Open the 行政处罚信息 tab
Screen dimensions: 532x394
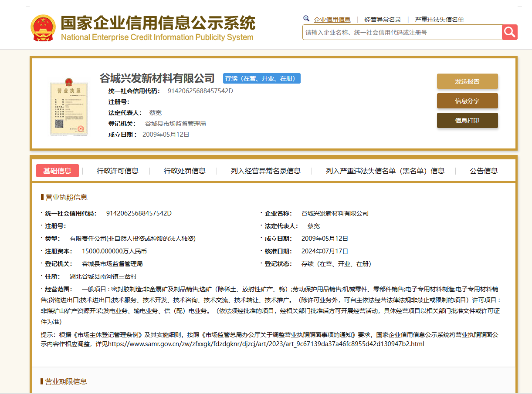point(185,171)
